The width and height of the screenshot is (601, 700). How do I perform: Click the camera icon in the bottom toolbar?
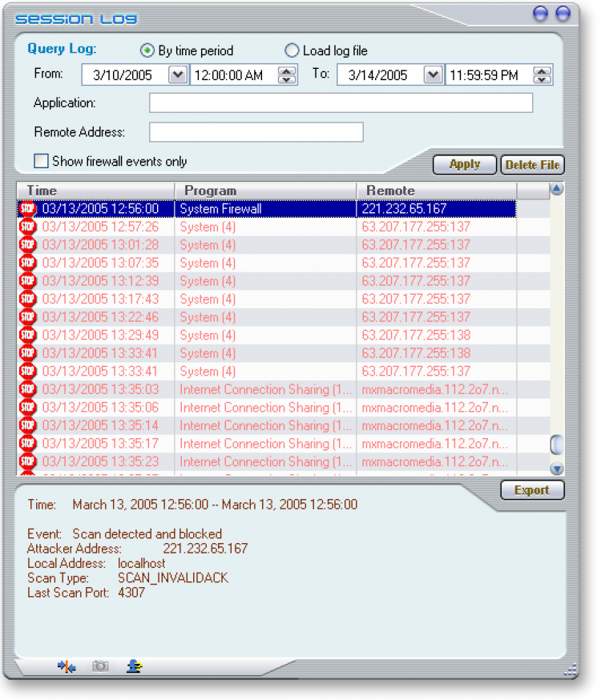(x=100, y=666)
